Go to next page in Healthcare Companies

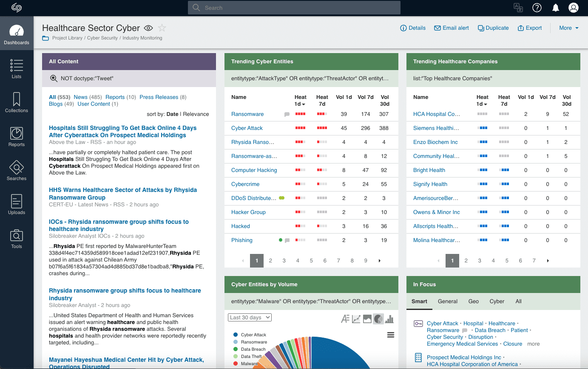(548, 261)
